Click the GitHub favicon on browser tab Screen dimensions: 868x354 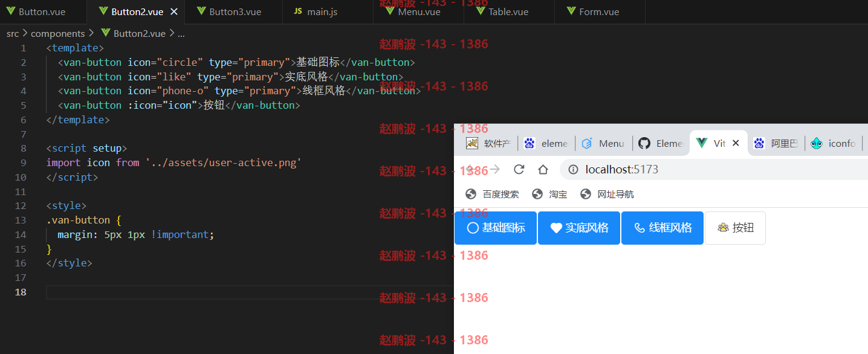pyautogui.click(x=644, y=143)
